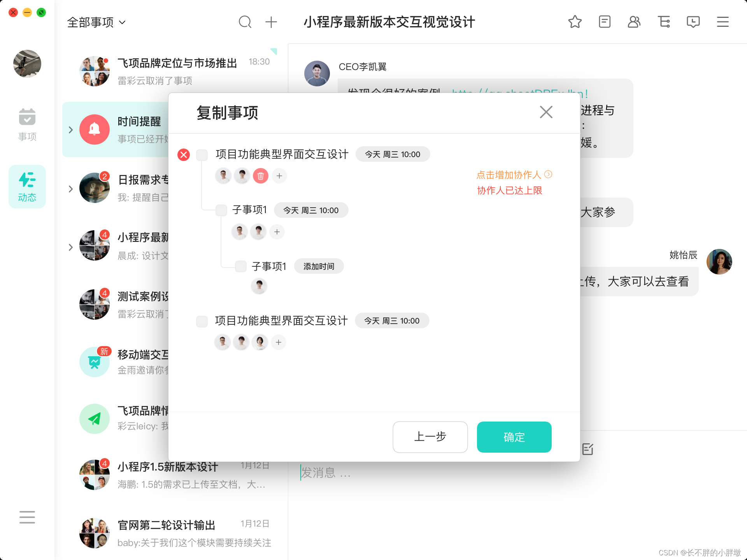Toggle the nested 子事项1 checkbox with 添加时间
747x560 pixels.
click(241, 266)
